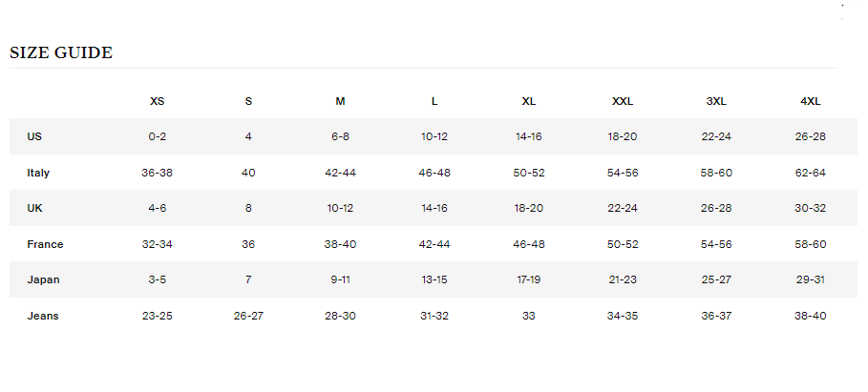Click the SIZE GUIDE heading
868x392 pixels.
(x=61, y=53)
